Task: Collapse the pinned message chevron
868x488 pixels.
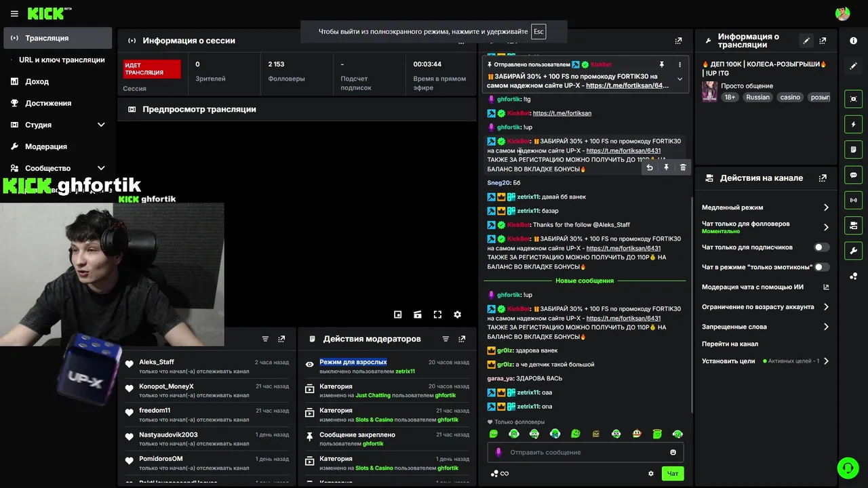Action: pos(679,79)
